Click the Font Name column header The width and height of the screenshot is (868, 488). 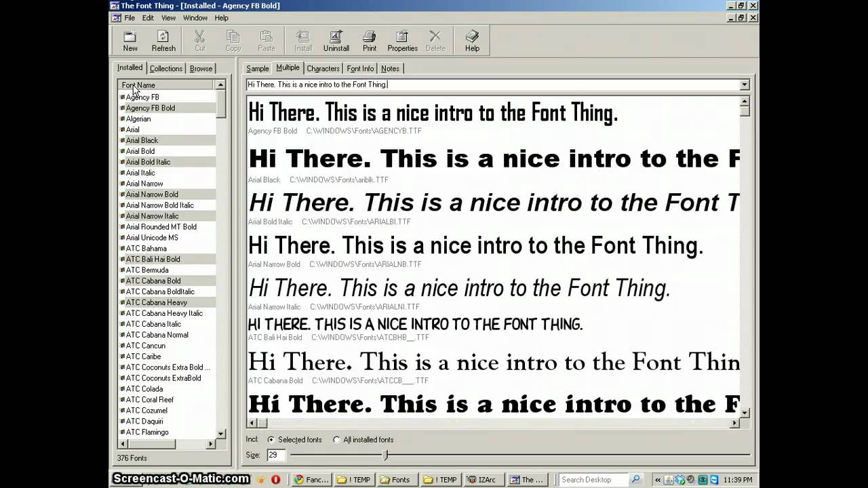pos(166,85)
